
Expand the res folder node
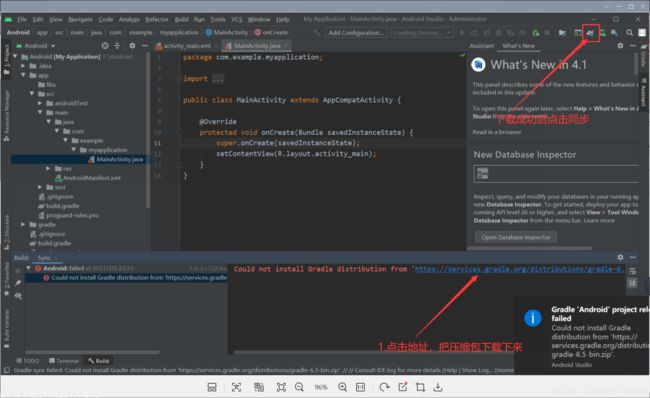point(48,168)
